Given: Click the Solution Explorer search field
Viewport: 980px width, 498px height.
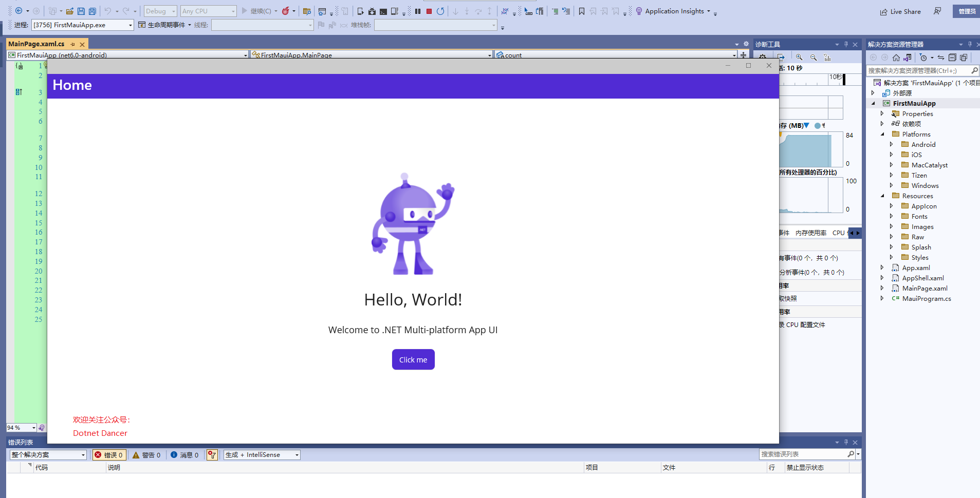Looking at the screenshot, I should 917,71.
